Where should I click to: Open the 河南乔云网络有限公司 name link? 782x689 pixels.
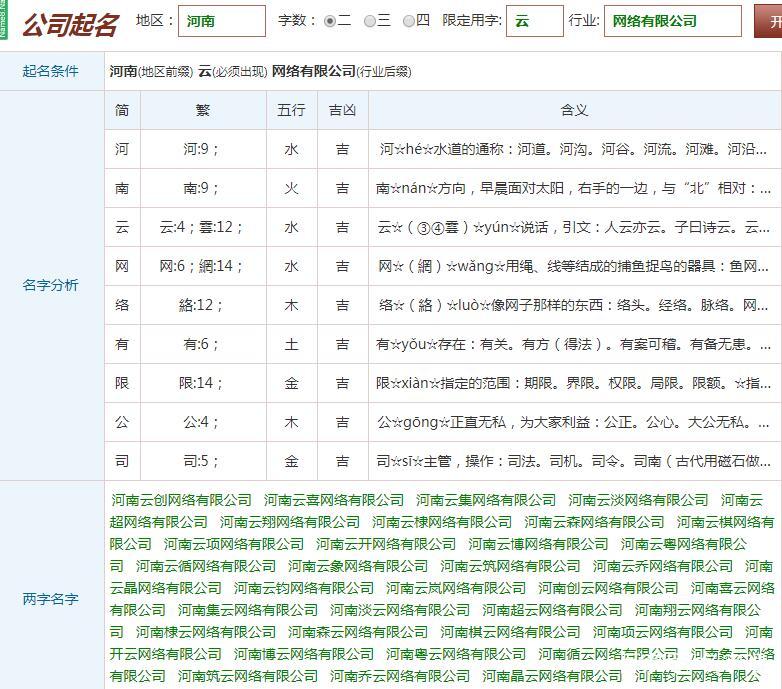tap(400, 676)
